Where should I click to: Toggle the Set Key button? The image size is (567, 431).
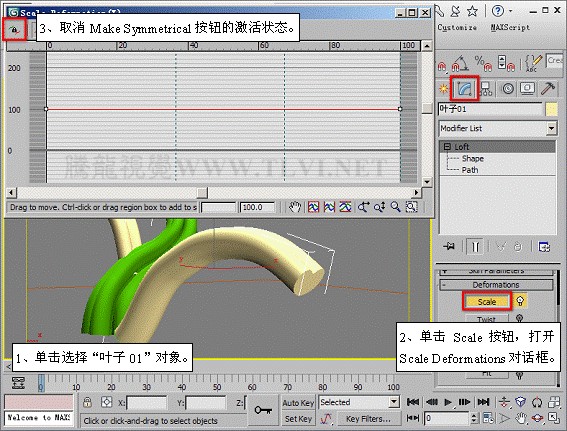[298, 419]
